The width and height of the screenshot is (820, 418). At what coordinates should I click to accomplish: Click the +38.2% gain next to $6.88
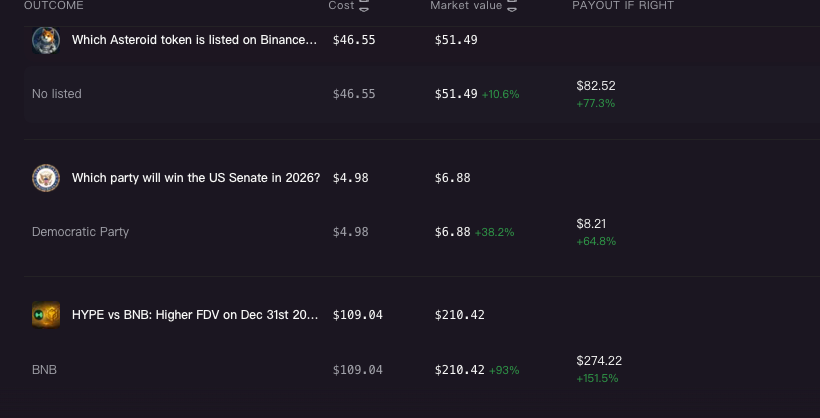pyautogui.click(x=494, y=232)
